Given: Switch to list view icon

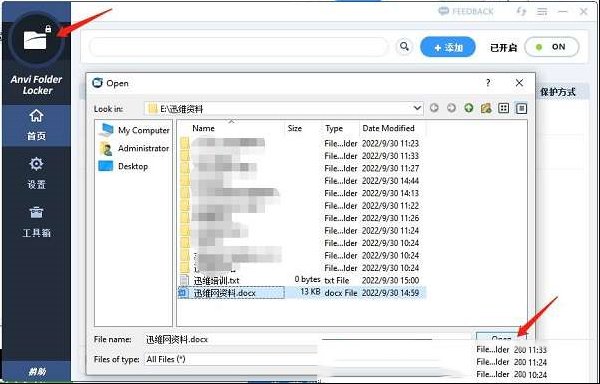Looking at the screenshot, I should click(x=504, y=108).
